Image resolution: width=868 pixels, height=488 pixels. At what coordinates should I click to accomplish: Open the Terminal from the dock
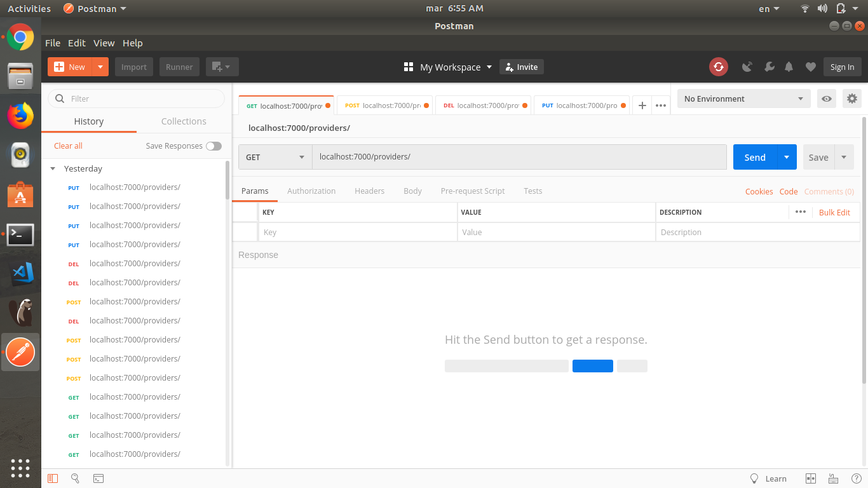click(x=20, y=234)
